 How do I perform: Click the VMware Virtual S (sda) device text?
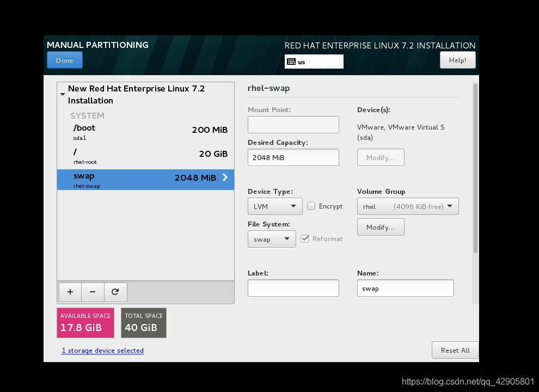401,132
